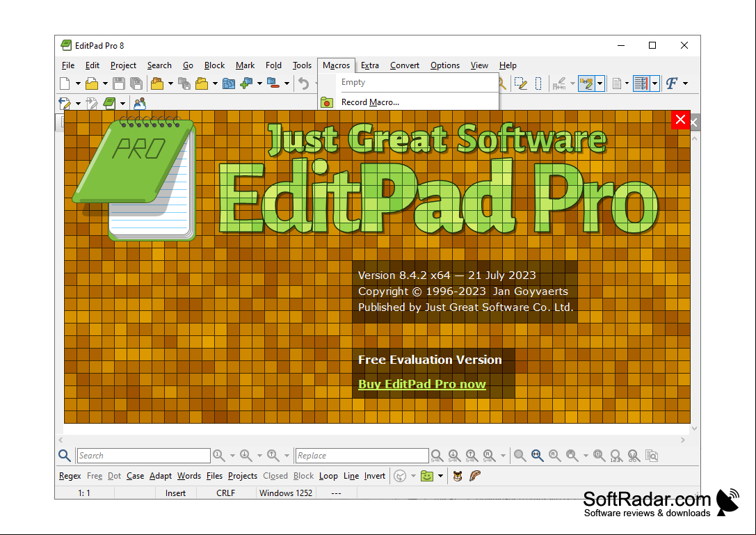
Task: Follow the Buy EditPad Pro now link
Action: (422, 384)
